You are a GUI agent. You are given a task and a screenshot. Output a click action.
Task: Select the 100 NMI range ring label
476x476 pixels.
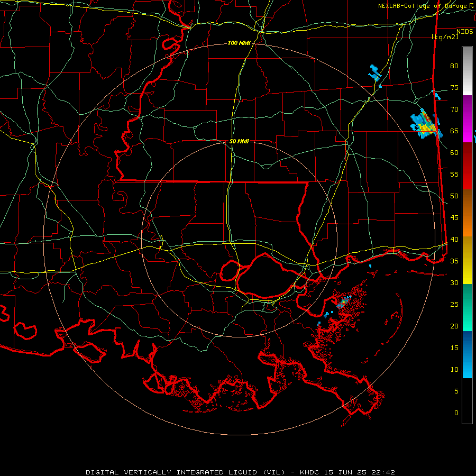pos(239,43)
